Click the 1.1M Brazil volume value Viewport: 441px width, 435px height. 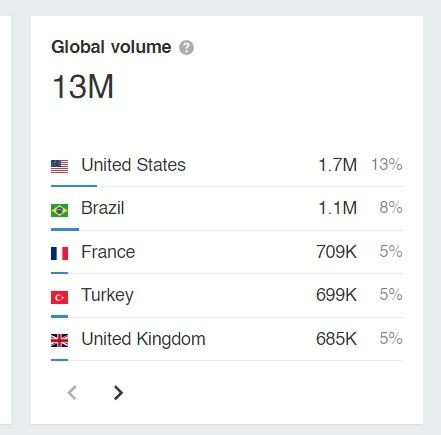click(338, 208)
